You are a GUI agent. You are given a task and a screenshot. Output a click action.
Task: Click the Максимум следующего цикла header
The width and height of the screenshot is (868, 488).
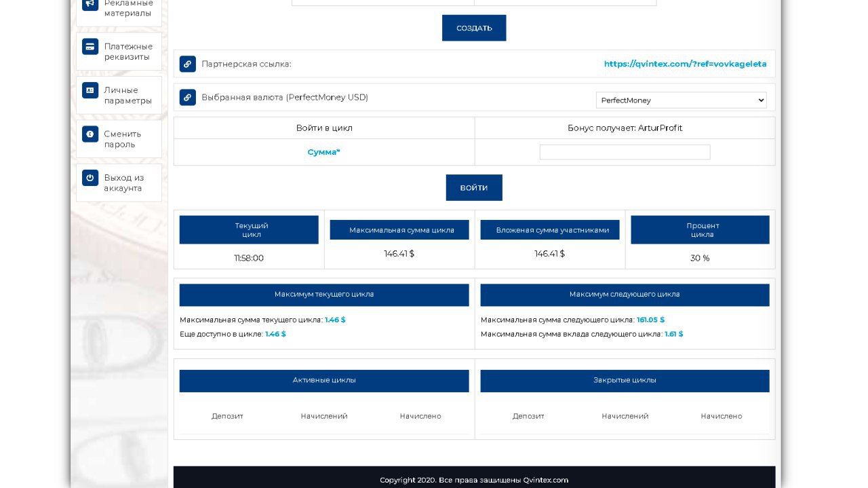pyautogui.click(x=625, y=295)
